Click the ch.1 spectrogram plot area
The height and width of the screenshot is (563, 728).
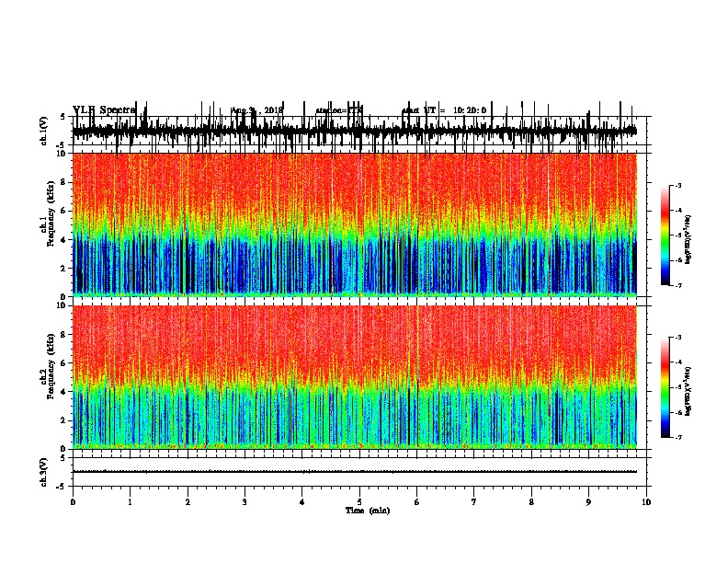355,224
